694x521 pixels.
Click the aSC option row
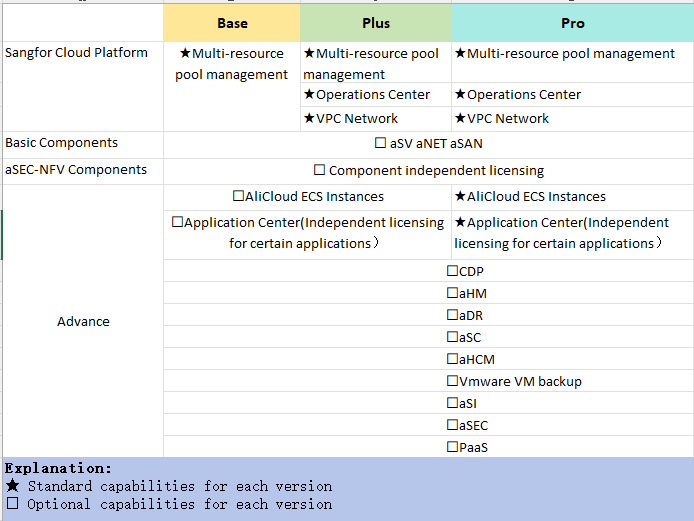tap(428, 337)
